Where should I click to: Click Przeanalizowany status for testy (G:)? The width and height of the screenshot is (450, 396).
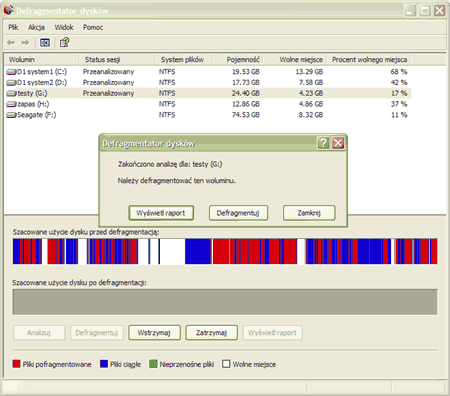pyautogui.click(x=108, y=93)
